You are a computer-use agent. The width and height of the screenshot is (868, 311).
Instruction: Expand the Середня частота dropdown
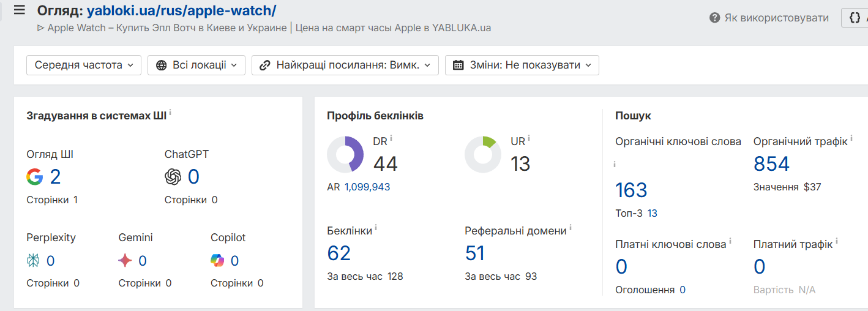pos(84,65)
